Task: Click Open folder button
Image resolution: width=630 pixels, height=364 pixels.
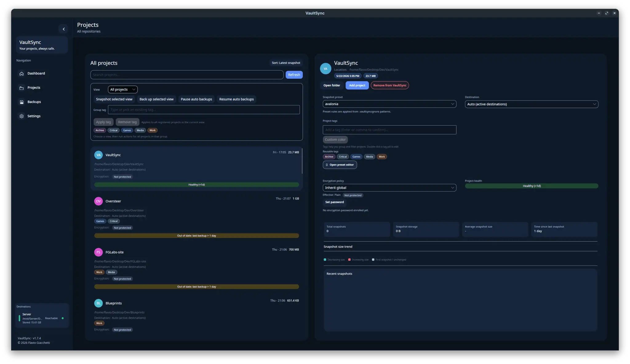Action: (332, 85)
